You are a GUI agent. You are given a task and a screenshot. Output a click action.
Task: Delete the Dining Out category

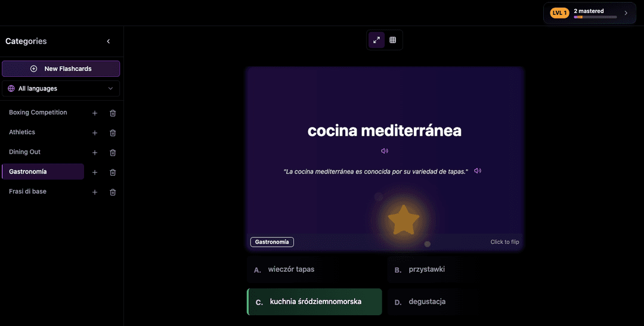pos(113,153)
